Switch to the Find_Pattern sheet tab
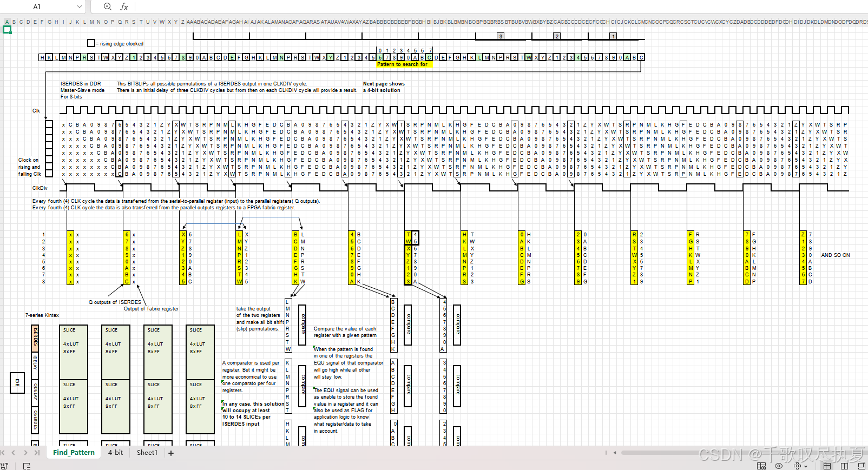Image resolution: width=868 pixels, height=470 pixels. 74,453
